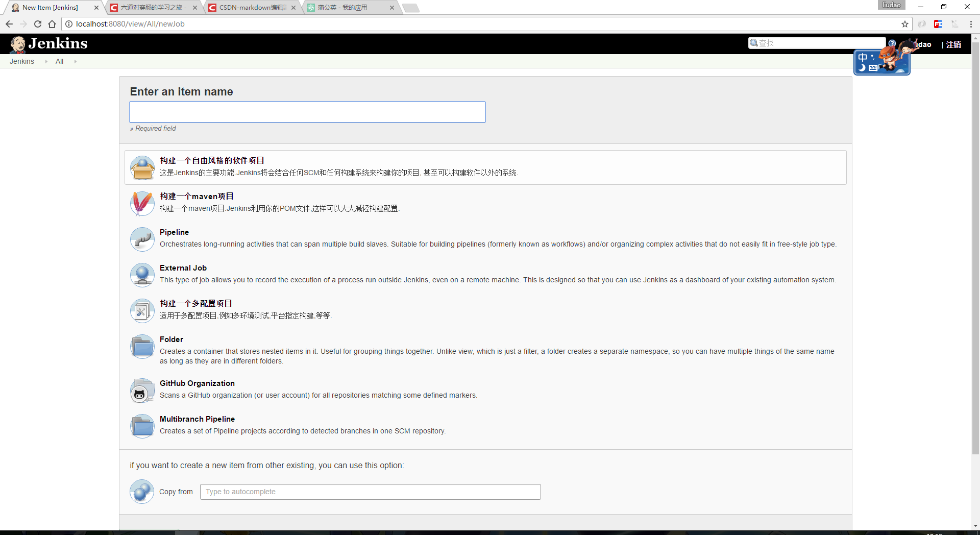Click the page vertical scrollbar thumb

coord(975,248)
